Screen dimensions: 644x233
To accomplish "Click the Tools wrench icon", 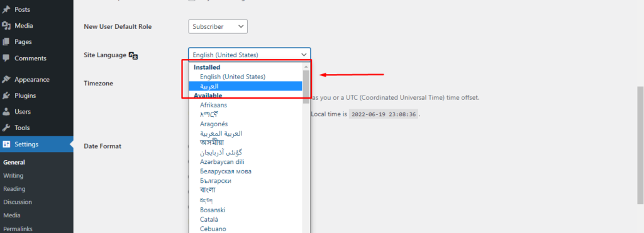I will [6, 127].
